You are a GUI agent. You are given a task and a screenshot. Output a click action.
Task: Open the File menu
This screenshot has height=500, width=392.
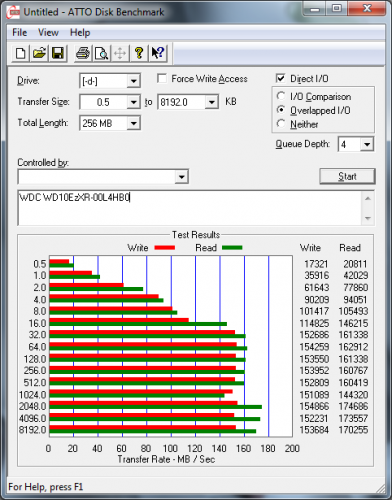19,32
